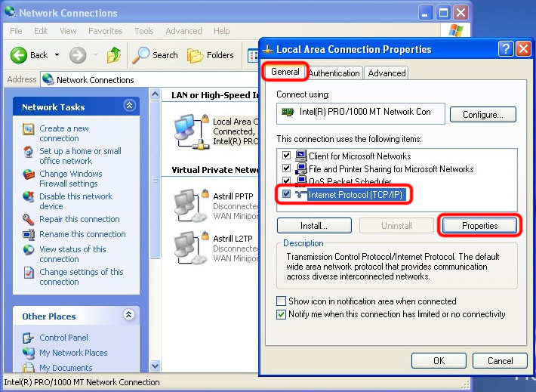Click the Back arrow icon
The height and width of the screenshot is (392, 536).
click(18, 55)
